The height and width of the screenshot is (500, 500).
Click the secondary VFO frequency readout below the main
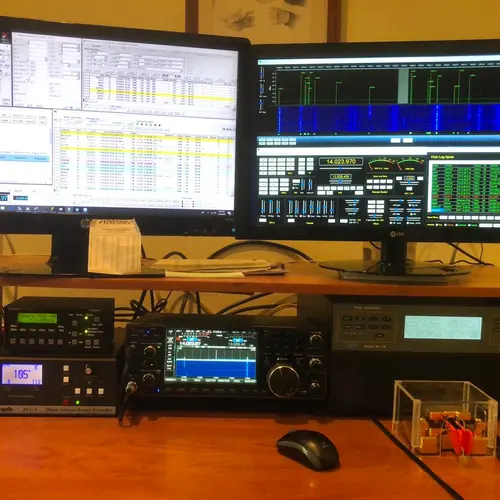coord(340,176)
